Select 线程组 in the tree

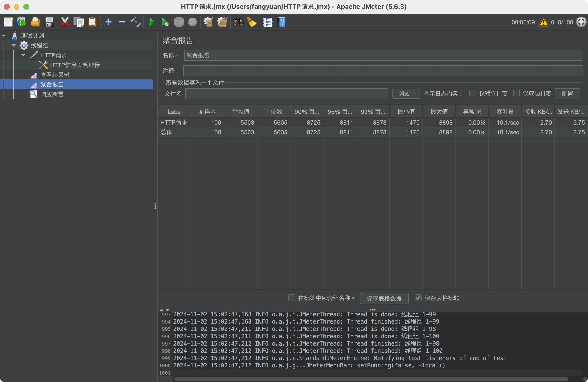click(x=39, y=45)
